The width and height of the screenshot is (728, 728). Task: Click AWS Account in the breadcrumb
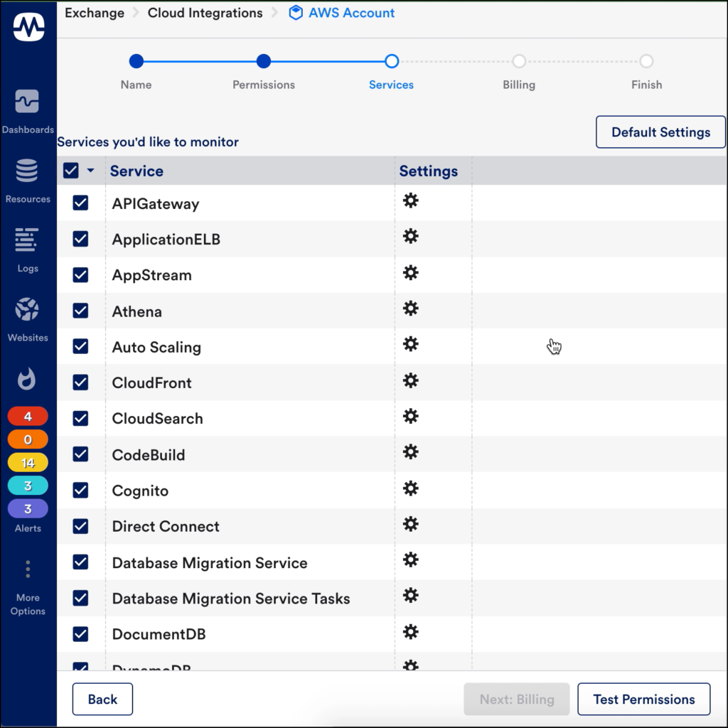click(x=351, y=13)
